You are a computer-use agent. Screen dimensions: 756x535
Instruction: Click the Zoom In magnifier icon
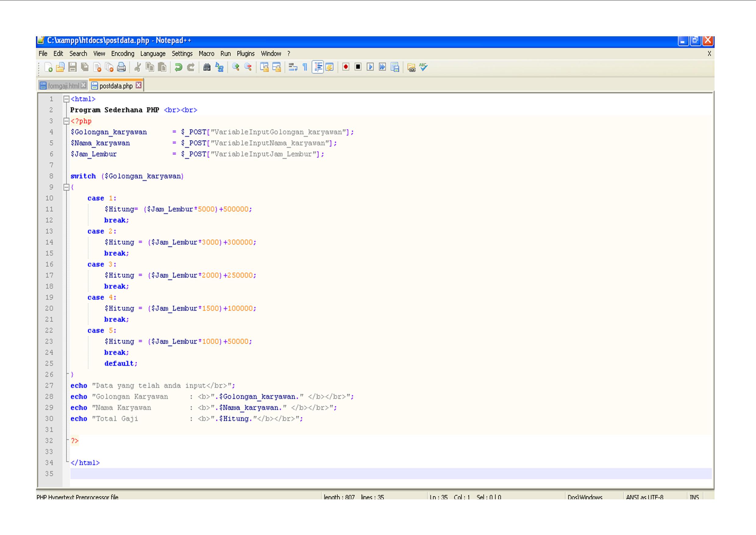click(235, 67)
